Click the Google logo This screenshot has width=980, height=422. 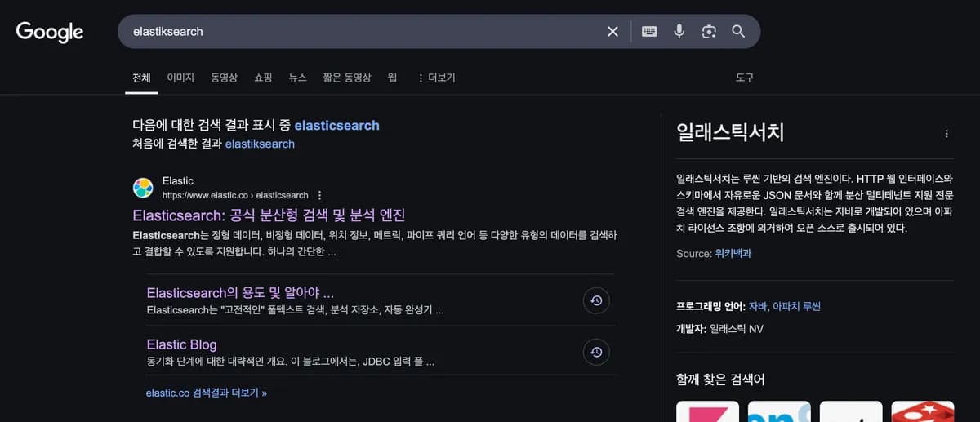[x=50, y=32]
